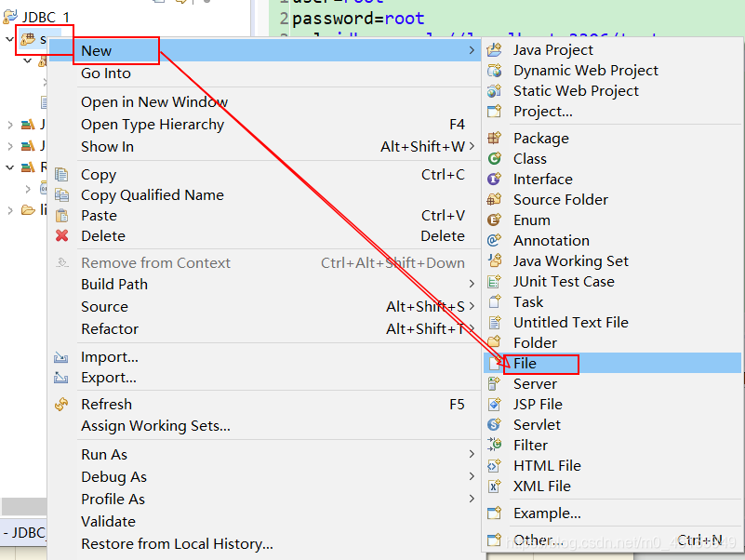
Task: Click the red Delete X icon
Action: (x=61, y=235)
